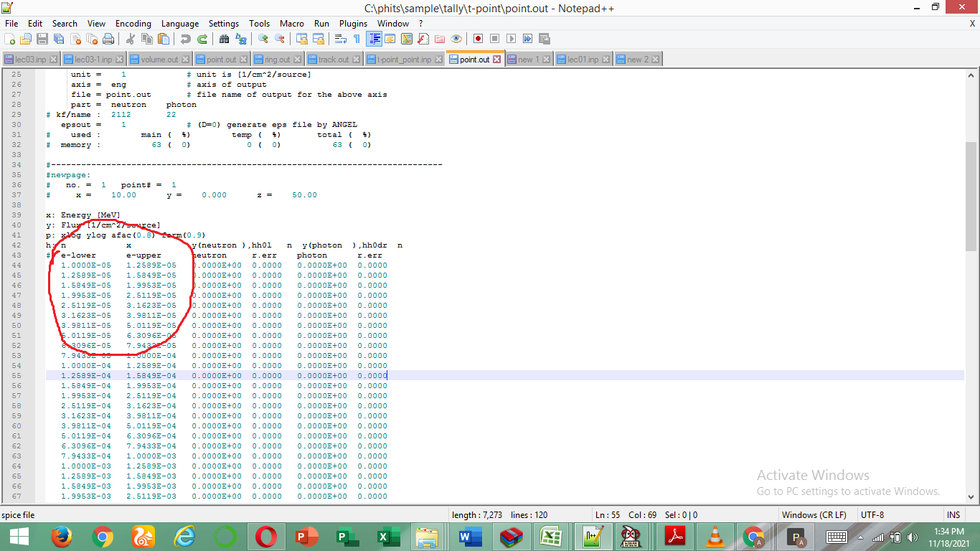This screenshot has width=980, height=551.
Task: Click the vertical scrollbar thumb of editor
Action: coord(971,195)
